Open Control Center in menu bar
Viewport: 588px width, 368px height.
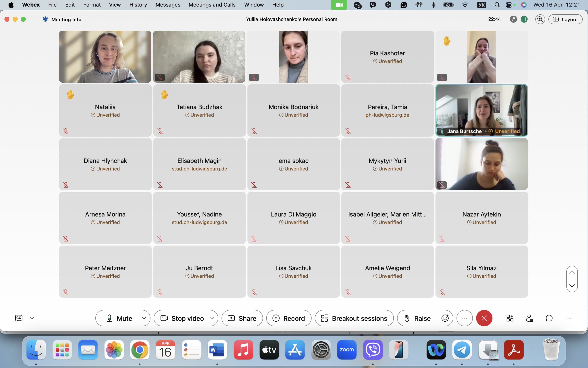pos(509,5)
